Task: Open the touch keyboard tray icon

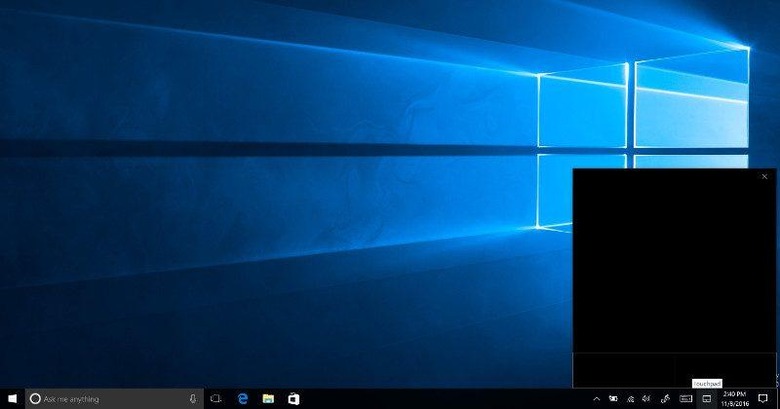Action: (686, 399)
